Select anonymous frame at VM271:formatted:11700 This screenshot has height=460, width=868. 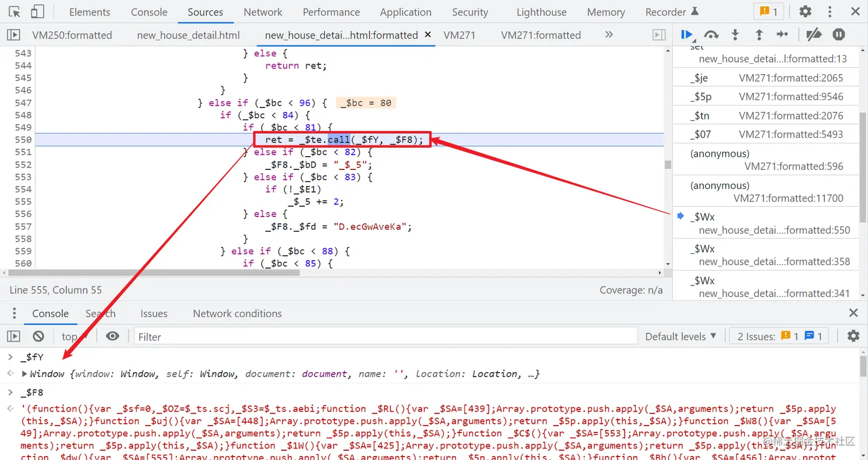pyautogui.click(x=766, y=192)
